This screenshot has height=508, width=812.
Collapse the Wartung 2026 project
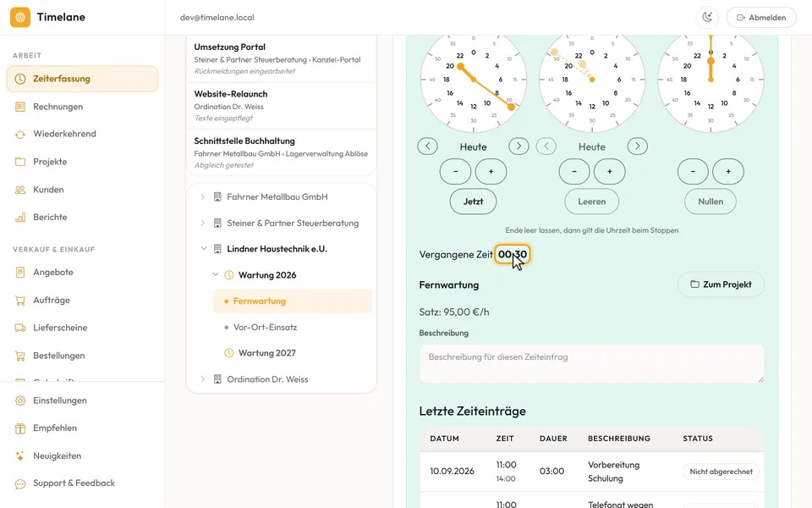coord(216,274)
